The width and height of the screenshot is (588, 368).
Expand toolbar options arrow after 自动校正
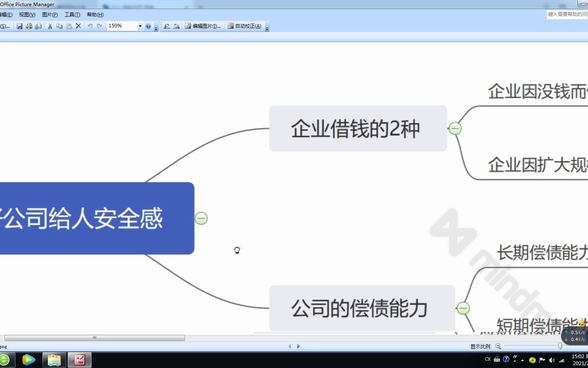point(267,29)
